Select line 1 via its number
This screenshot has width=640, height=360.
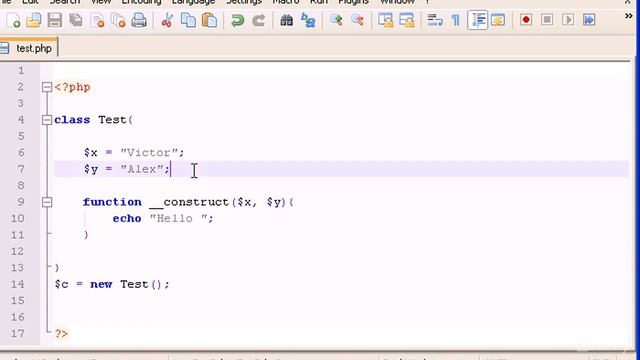click(20, 71)
